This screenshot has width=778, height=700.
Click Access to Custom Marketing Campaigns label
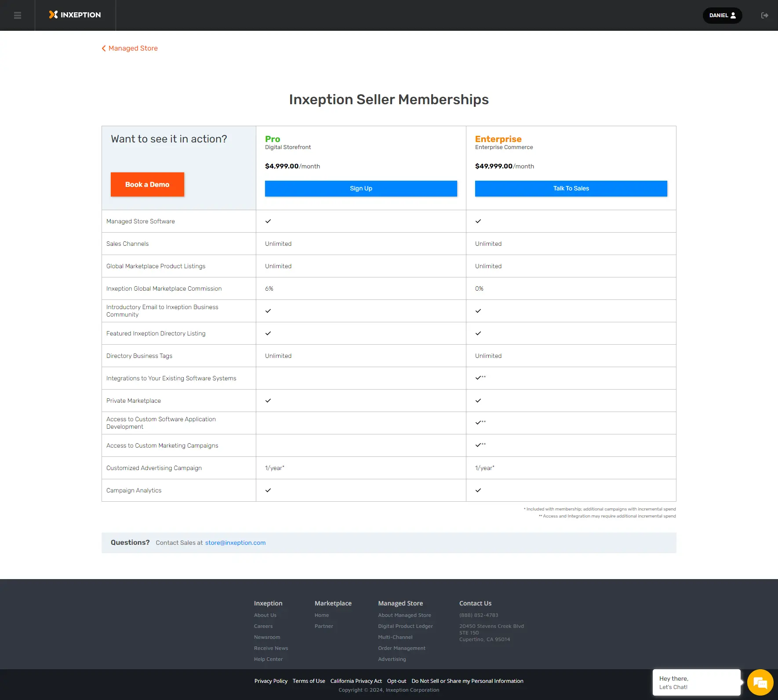coord(162,446)
